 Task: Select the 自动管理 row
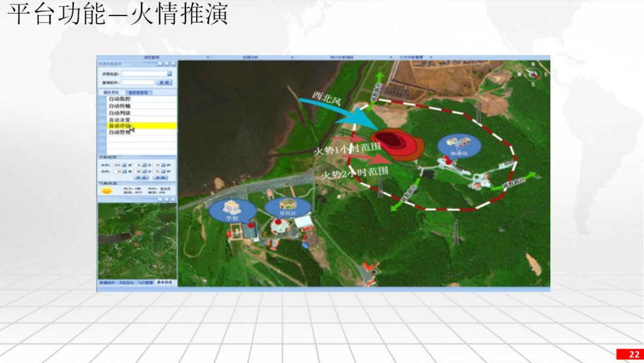point(142,132)
